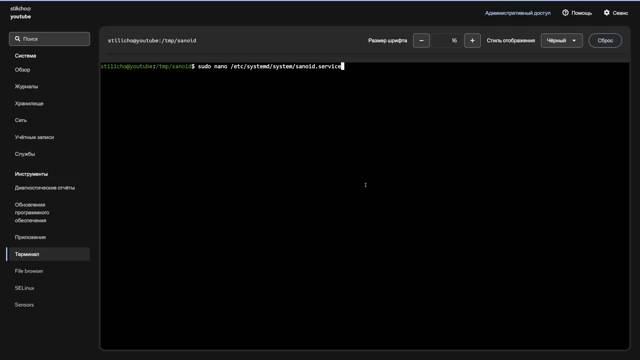Click Административный доступ link
The width and height of the screenshot is (640, 360).
pyautogui.click(x=518, y=13)
